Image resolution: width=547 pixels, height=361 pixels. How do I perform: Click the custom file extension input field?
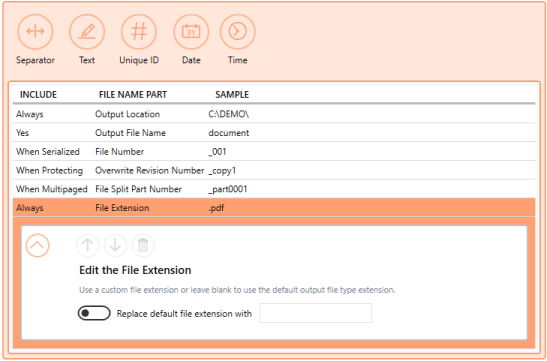tap(315, 313)
